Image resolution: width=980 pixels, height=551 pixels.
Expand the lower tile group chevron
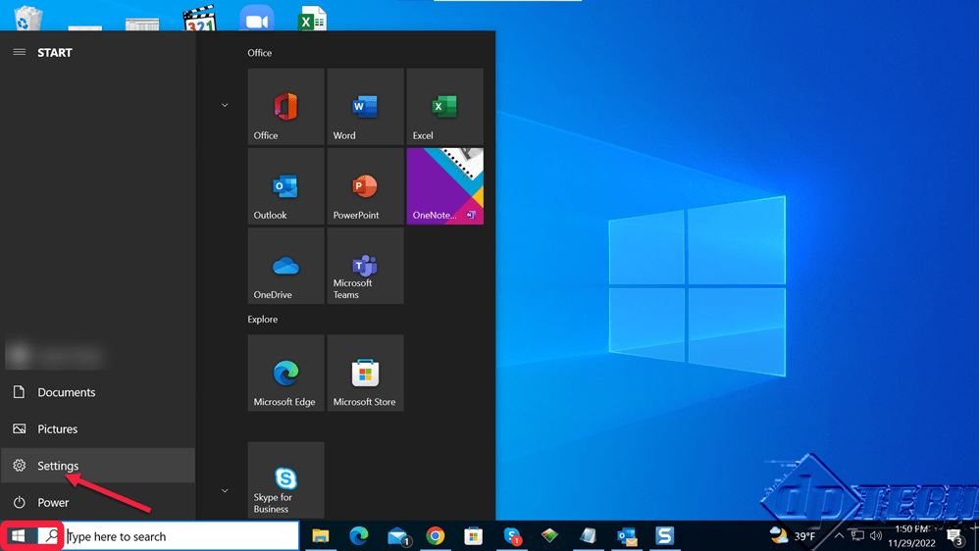[x=225, y=490]
